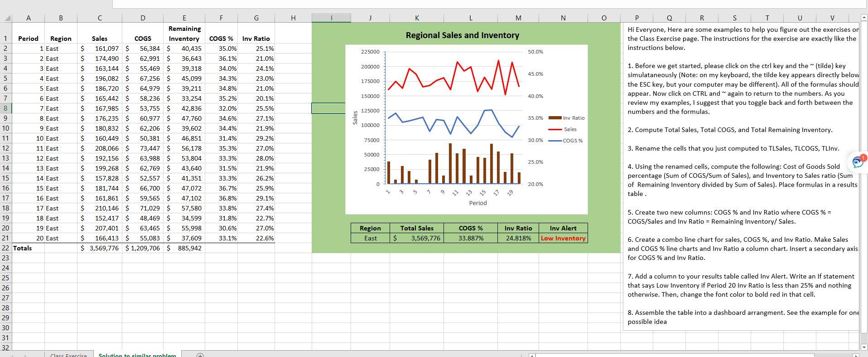Click COGS value 73,447 in row 12
Image resolution: width=868 pixels, height=357 pixels.
click(x=143, y=148)
